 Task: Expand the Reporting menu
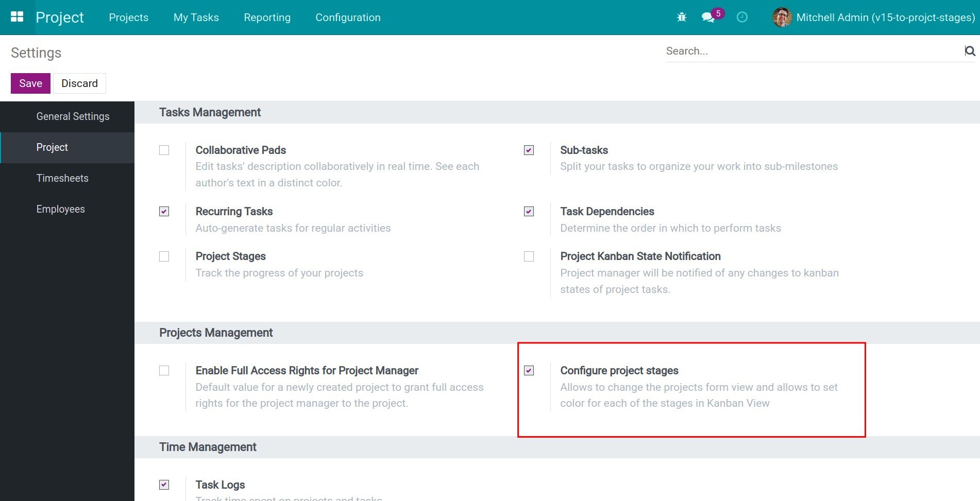tap(267, 18)
